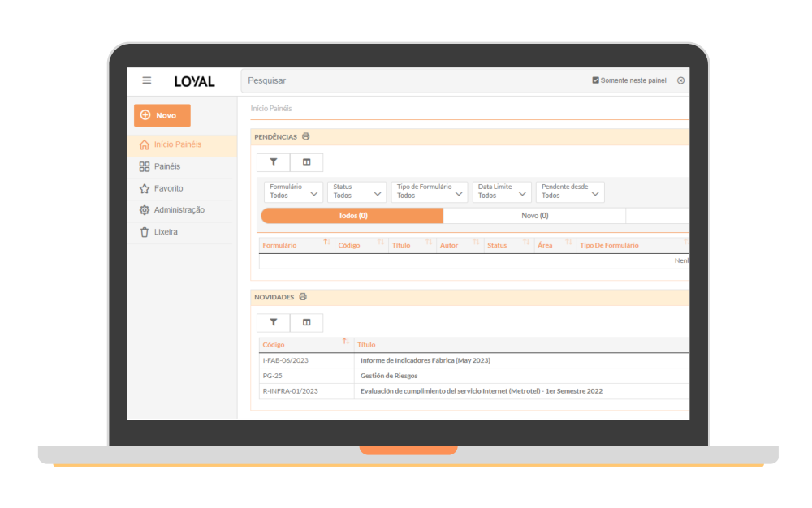
Task: Open Administração in the sidebar
Action: (x=179, y=210)
